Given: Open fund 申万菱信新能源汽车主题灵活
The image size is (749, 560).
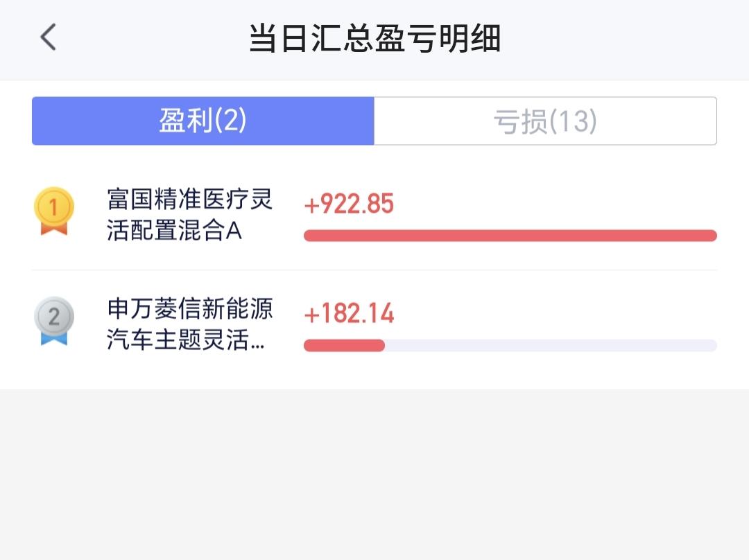Looking at the screenshot, I should click(x=189, y=324).
